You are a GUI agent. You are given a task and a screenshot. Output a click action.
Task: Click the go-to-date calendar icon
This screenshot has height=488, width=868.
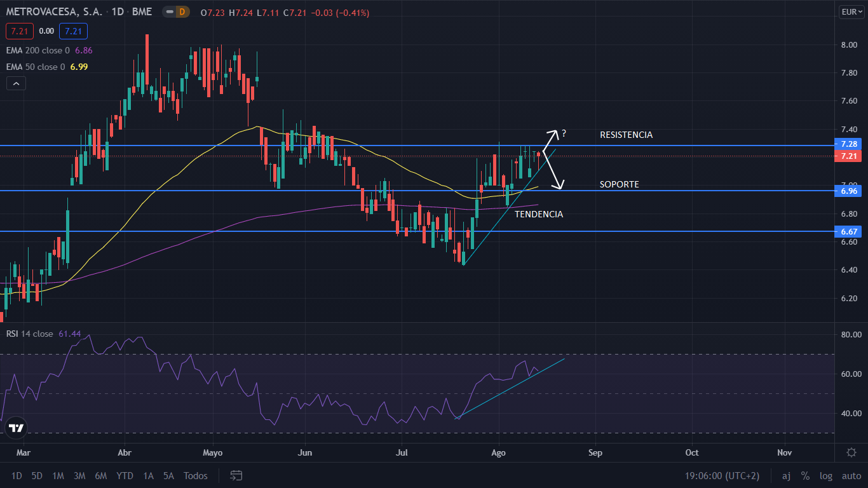[x=236, y=475]
